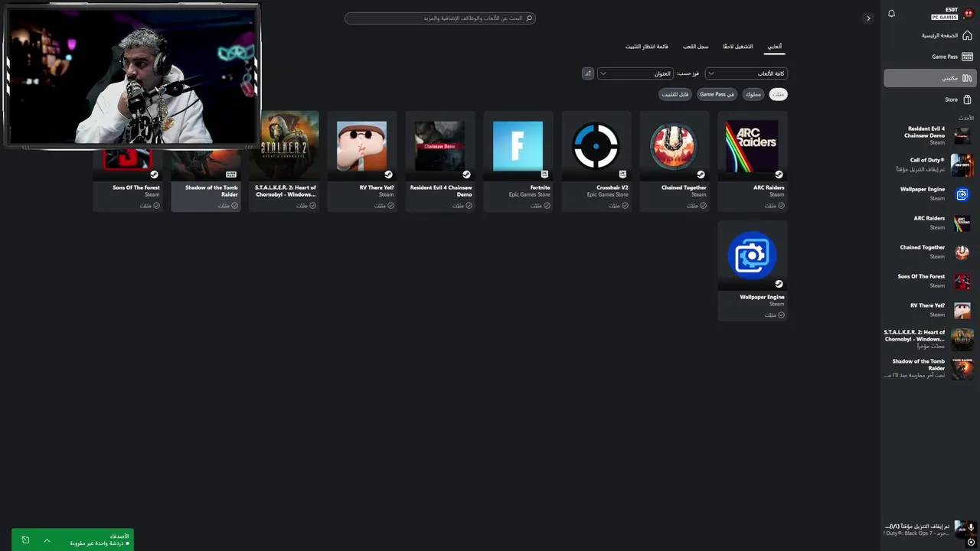Open Resident Evil 4 Chainsaw Demo in sidebar recents
The image size is (980, 551).
pyautogui.click(x=929, y=135)
